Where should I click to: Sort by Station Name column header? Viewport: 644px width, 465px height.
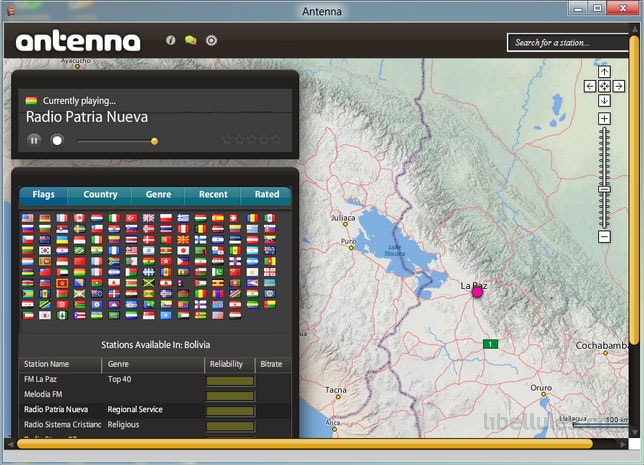click(60, 364)
